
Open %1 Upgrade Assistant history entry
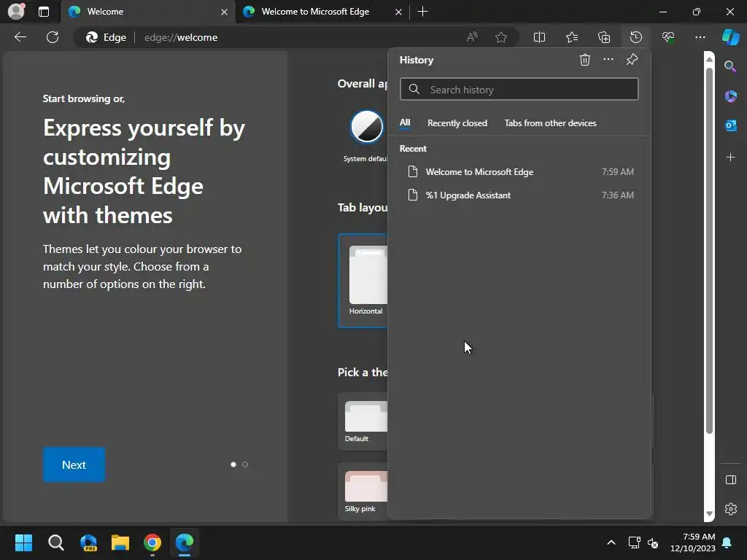(x=519, y=195)
